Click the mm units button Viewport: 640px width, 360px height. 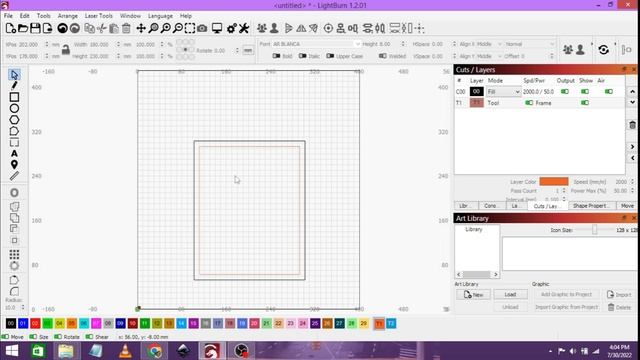coord(248,50)
